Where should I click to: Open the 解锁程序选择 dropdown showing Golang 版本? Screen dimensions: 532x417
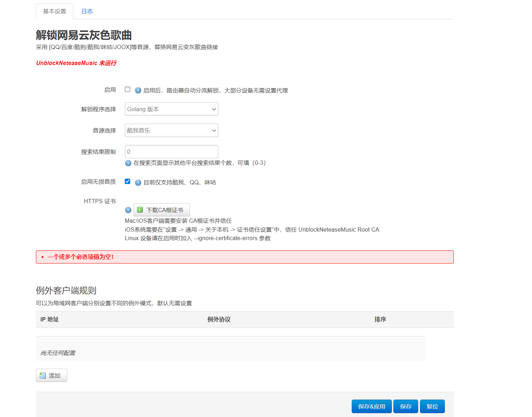click(x=171, y=109)
